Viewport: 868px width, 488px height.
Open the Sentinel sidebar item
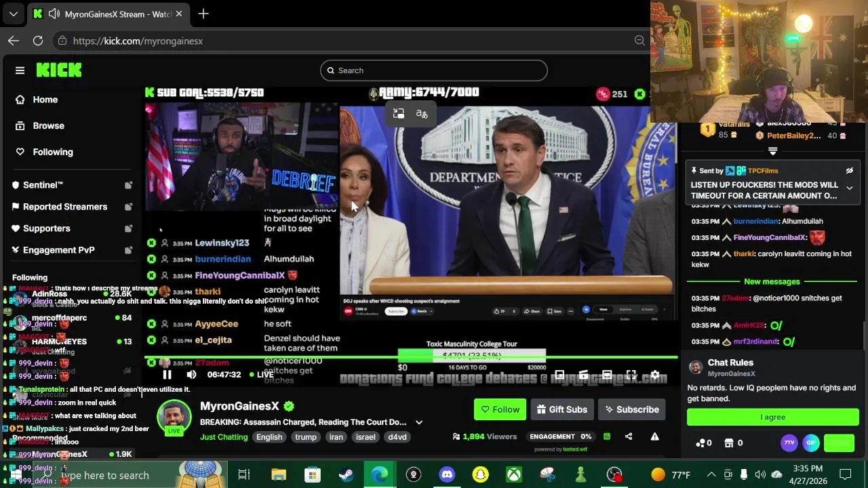click(43, 185)
